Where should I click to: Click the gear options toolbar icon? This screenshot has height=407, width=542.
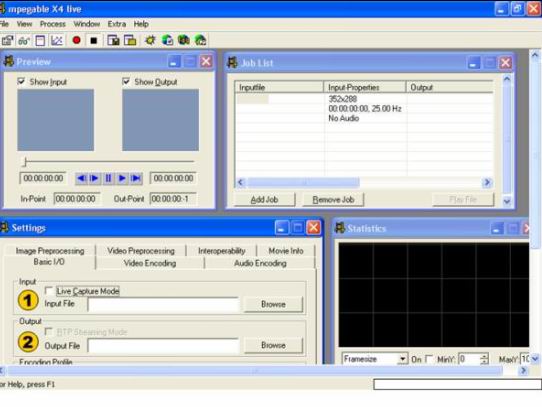coord(150,40)
